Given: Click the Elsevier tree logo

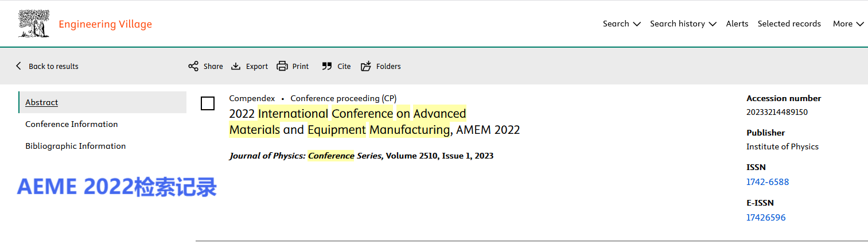Looking at the screenshot, I should pos(34,24).
